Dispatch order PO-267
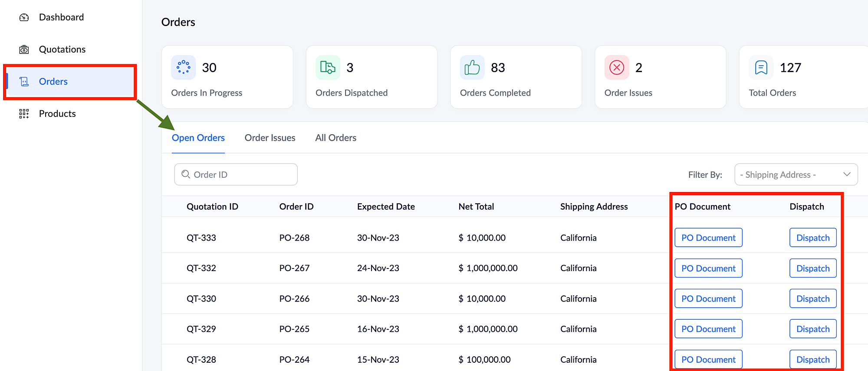This screenshot has height=371, width=868. pos(813,268)
